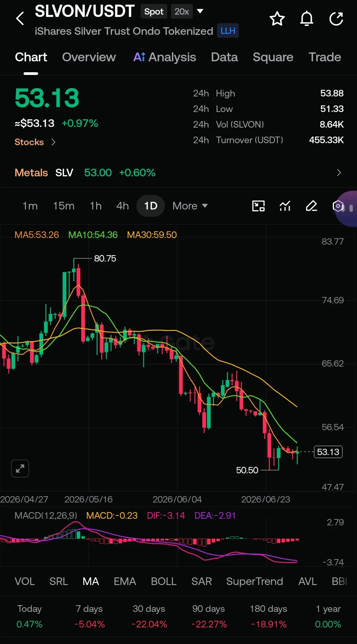This screenshot has height=644, width=357.
Task: Open the Trade tab
Action: click(325, 57)
